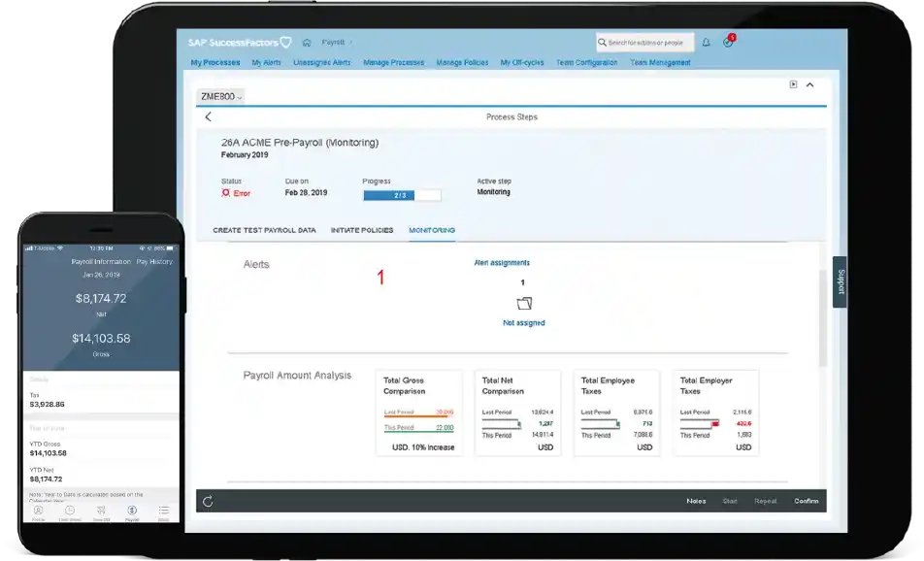Open the Profile icon in the phone bottom bar
924x561 pixels.
[38, 512]
